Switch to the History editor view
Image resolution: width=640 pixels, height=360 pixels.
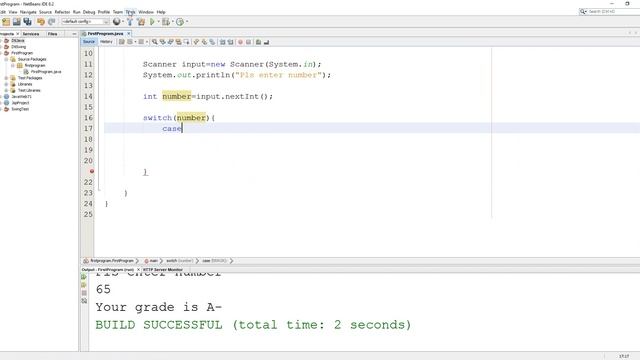tap(107, 42)
